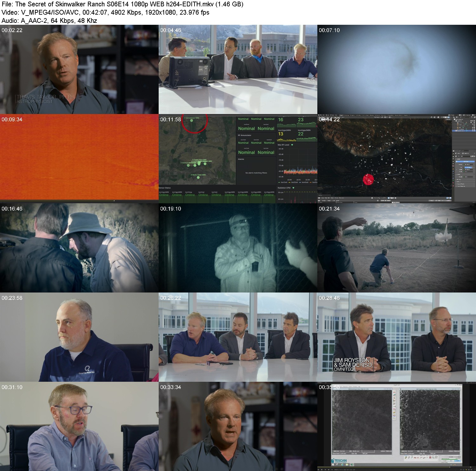Open the 00:31:10 man with glasses frame
The image size is (476, 471).
[79, 427]
